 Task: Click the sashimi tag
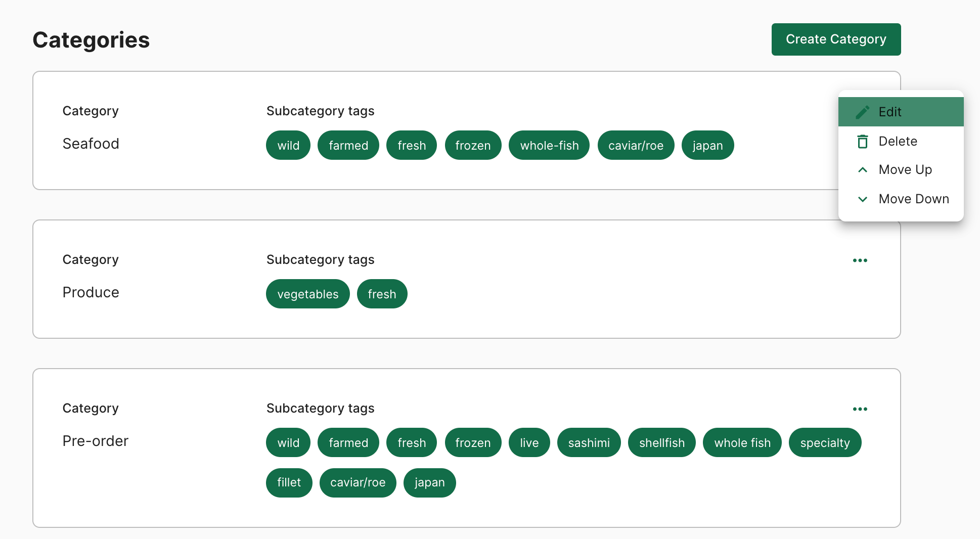coord(589,442)
